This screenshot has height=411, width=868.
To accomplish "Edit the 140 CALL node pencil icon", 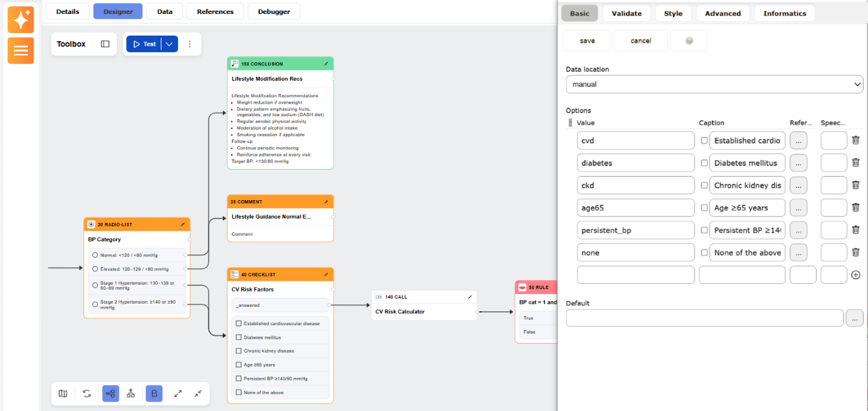I will [470, 297].
